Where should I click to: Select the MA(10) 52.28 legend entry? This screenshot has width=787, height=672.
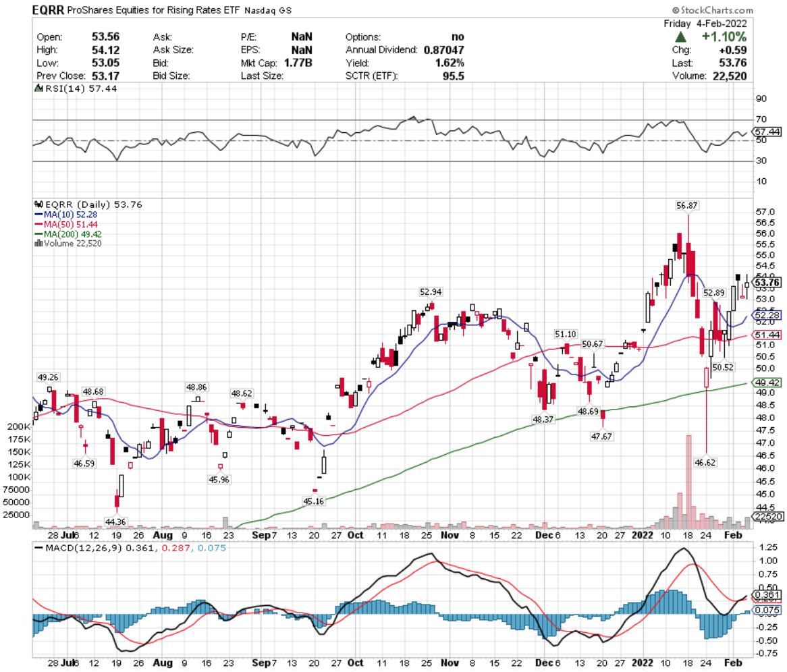[x=66, y=215]
